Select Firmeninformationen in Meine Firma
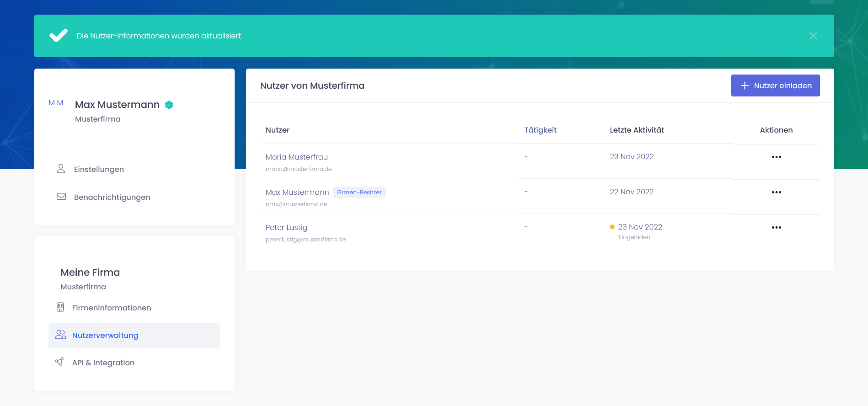Viewport: 868px width, 406px height. tap(111, 308)
